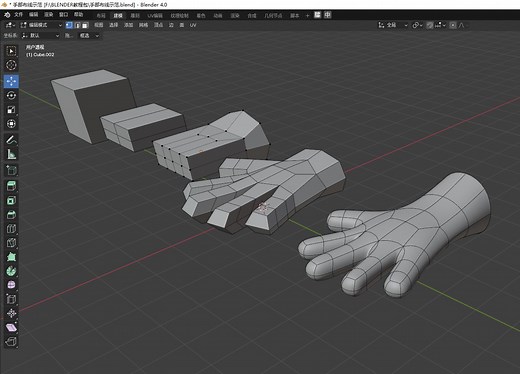Select the Add Cube tool
This screenshot has width=520, height=374.
[x=11, y=170]
